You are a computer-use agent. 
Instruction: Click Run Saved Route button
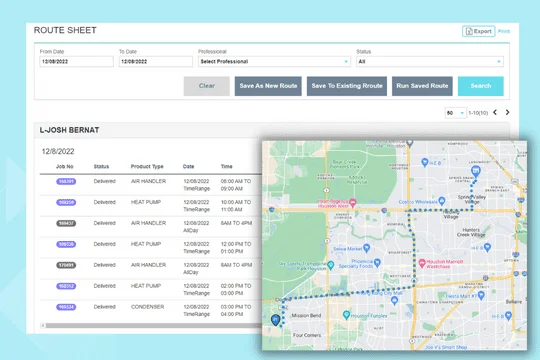coord(422,86)
